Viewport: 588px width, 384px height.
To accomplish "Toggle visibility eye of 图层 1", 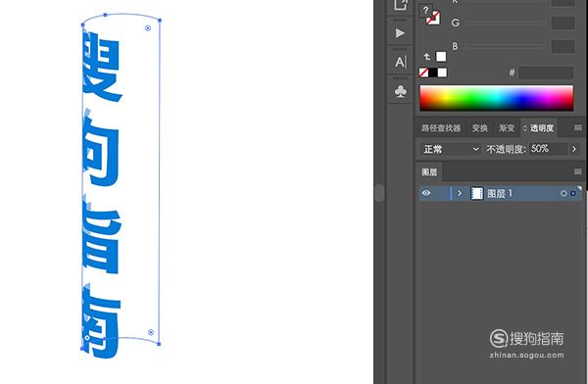I will [x=426, y=193].
